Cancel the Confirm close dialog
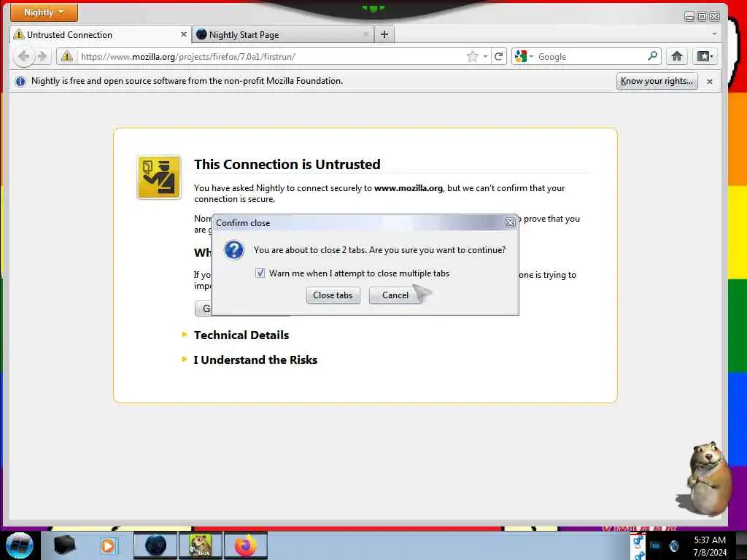The height and width of the screenshot is (560, 747). [x=395, y=295]
